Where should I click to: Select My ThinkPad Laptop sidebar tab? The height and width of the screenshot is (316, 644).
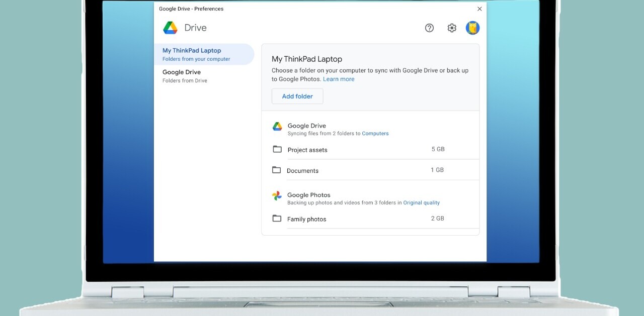(x=204, y=54)
